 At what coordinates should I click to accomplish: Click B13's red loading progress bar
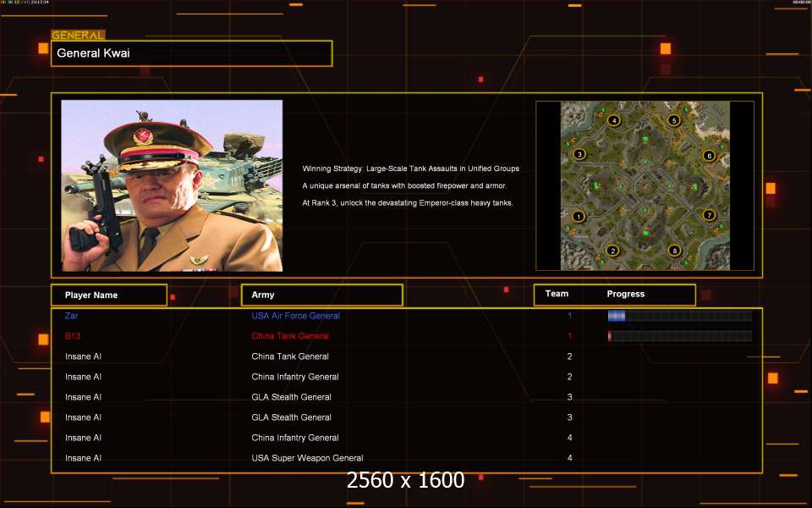(x=679, y=336)
